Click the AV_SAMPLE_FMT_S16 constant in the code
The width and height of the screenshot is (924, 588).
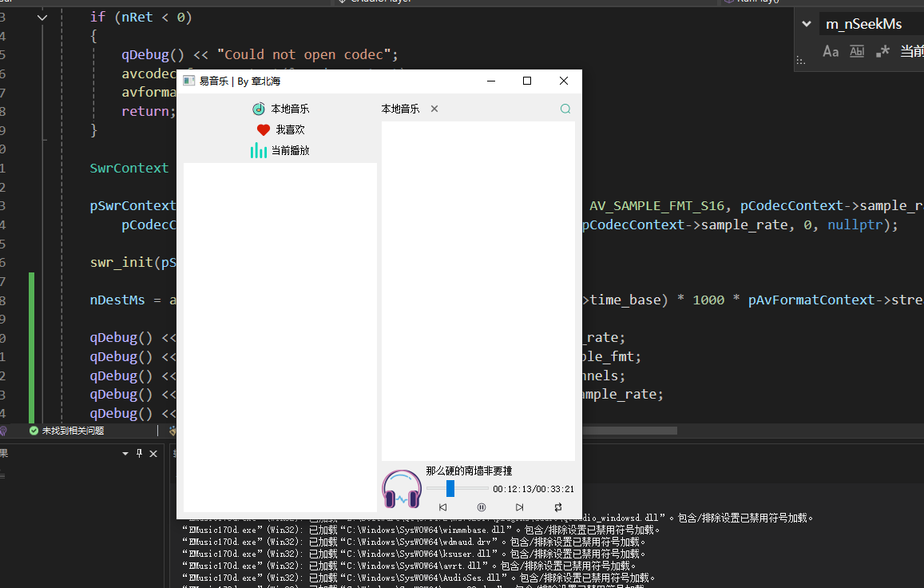[x=656, y=206]
